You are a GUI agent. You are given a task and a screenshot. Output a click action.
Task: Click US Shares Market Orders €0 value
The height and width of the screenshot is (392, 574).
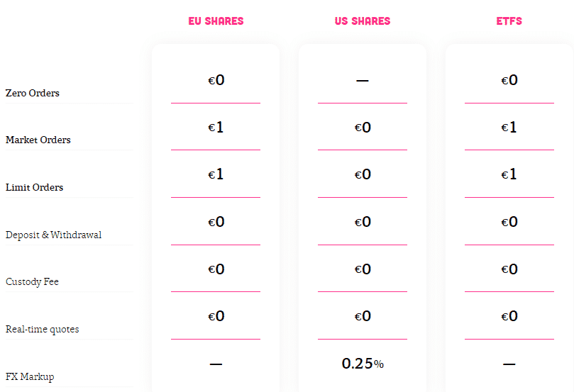(x=363, y=128)
